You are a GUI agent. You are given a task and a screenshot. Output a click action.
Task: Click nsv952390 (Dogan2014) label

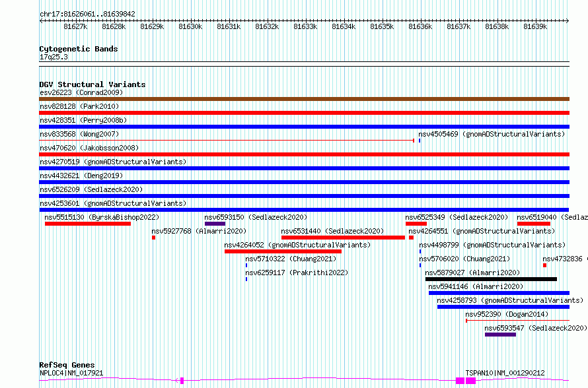point(507,314)
